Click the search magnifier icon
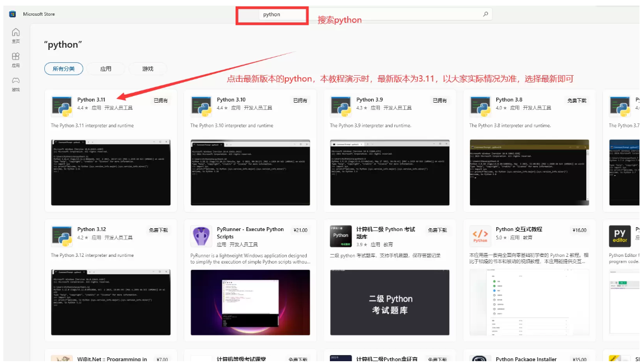 tap(485, 14)
